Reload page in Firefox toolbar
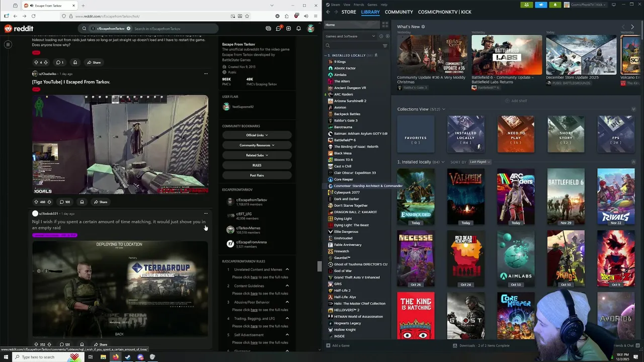 [33, 16]
